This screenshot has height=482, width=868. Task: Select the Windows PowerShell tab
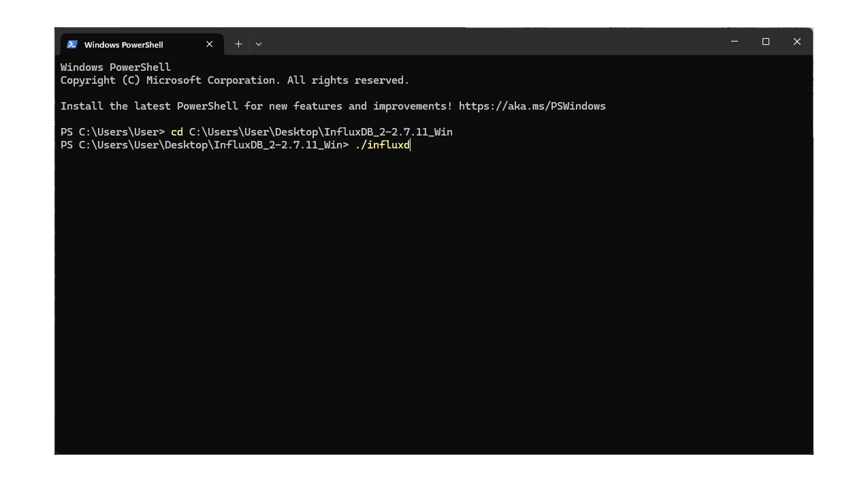coord(142,44)
